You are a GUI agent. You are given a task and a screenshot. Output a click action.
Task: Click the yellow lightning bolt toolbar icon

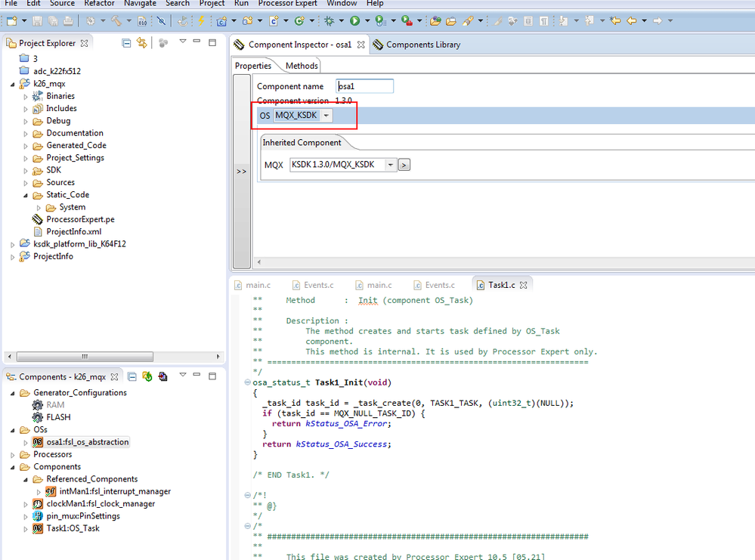[x=201, y=20]
